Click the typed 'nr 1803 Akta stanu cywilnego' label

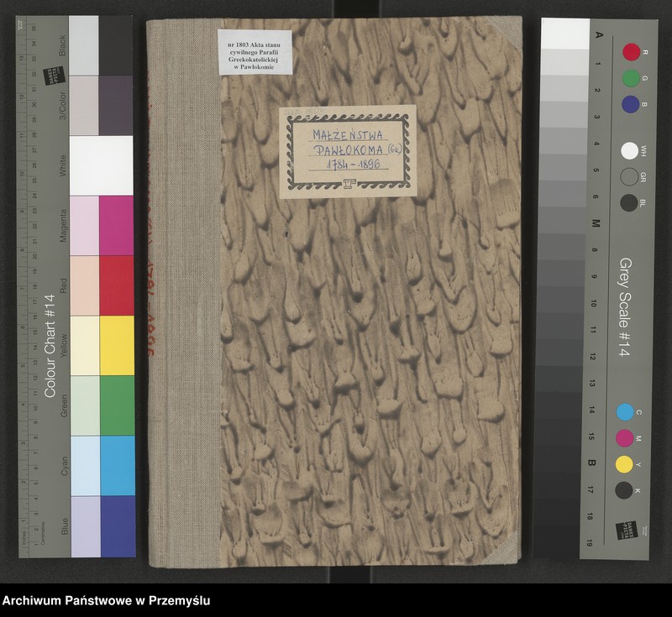pos(253,50)
